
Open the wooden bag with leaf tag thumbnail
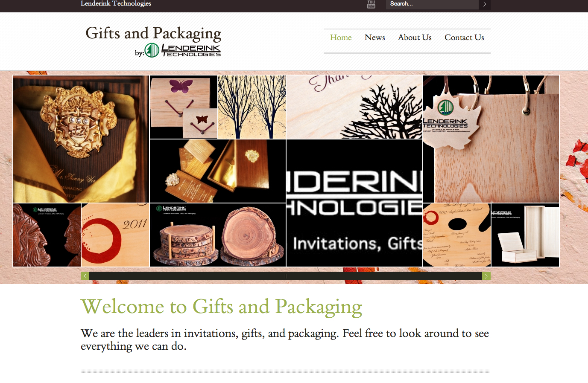491,139
